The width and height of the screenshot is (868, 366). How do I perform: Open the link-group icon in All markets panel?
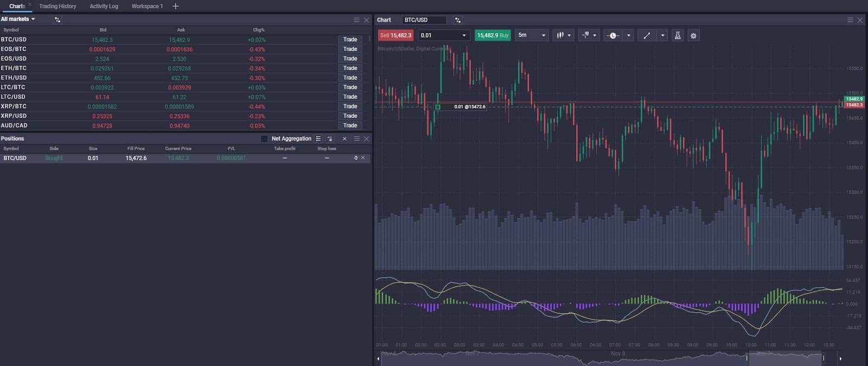pyautogui.click(x=58, y=20)
